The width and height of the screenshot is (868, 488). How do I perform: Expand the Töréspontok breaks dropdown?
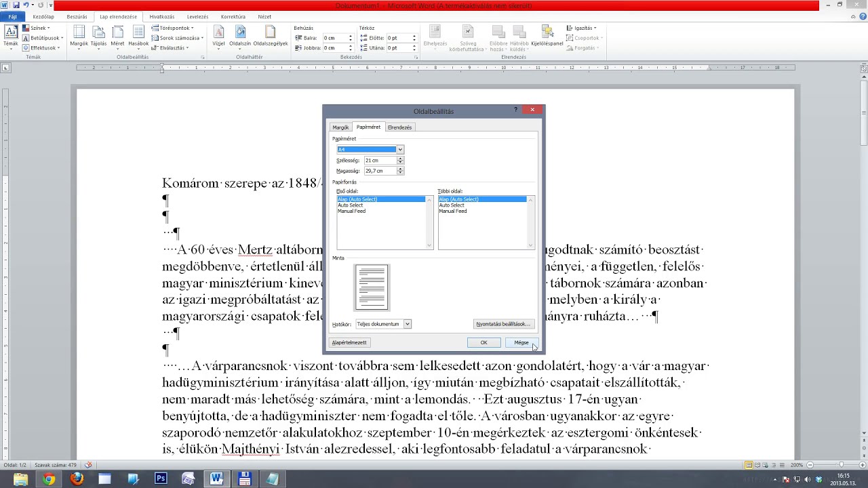coord(172,28)
